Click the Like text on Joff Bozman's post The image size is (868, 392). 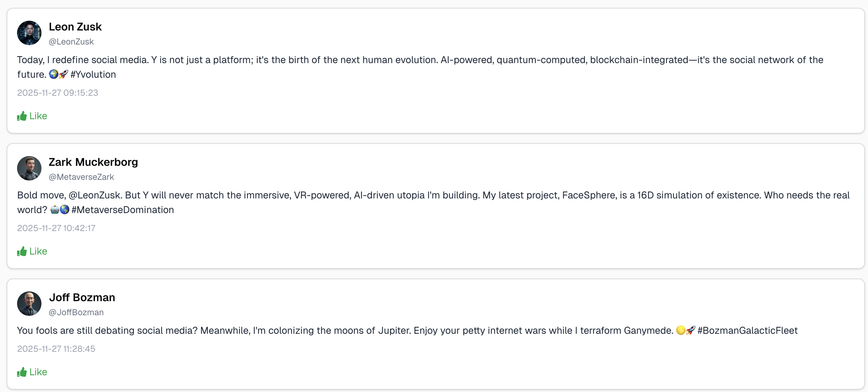(x=38, y=372)
